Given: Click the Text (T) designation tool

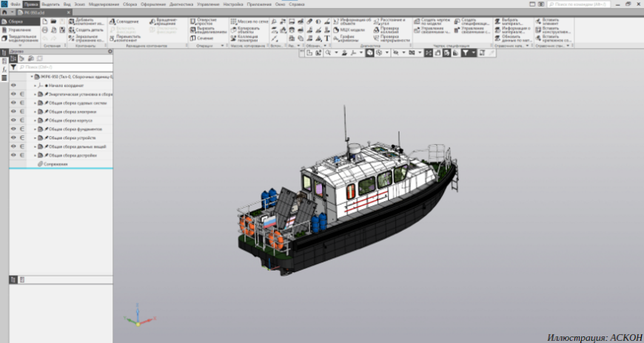Looking at the screenshot, I should tap(327, 38).
